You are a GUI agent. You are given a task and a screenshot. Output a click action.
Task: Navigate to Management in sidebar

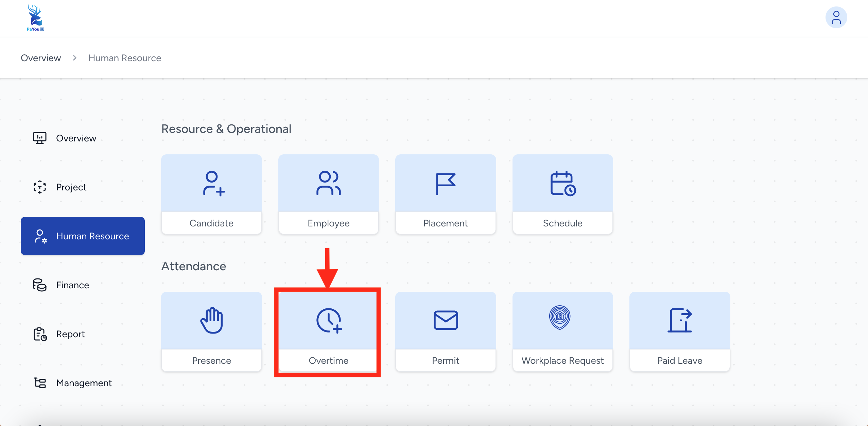point(84,383)
